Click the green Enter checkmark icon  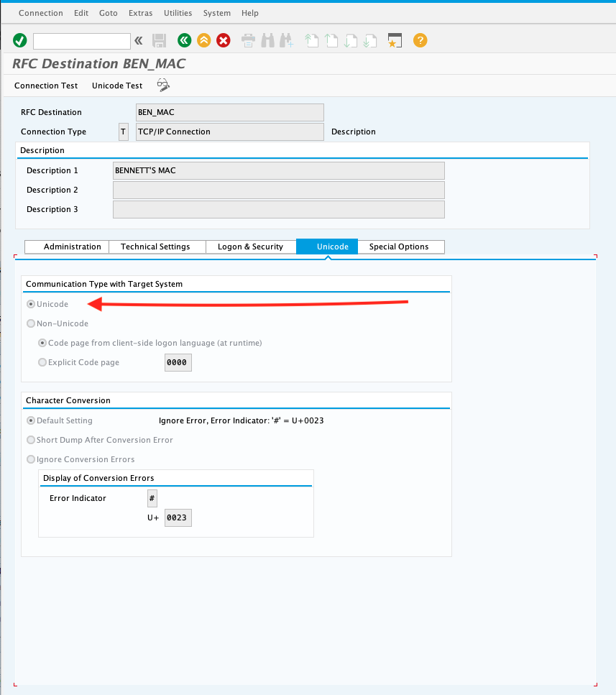point(20,40)
